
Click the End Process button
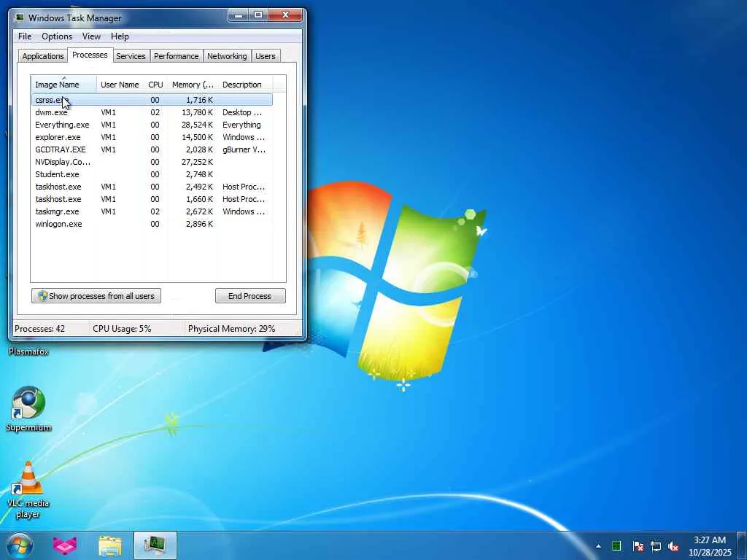(250, 296)
